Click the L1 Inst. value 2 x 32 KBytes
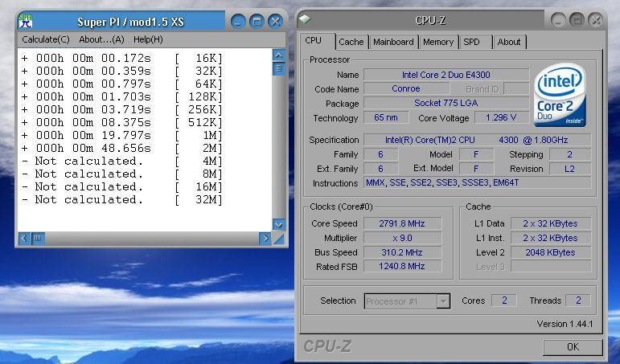620x364 pixels. 550,239
